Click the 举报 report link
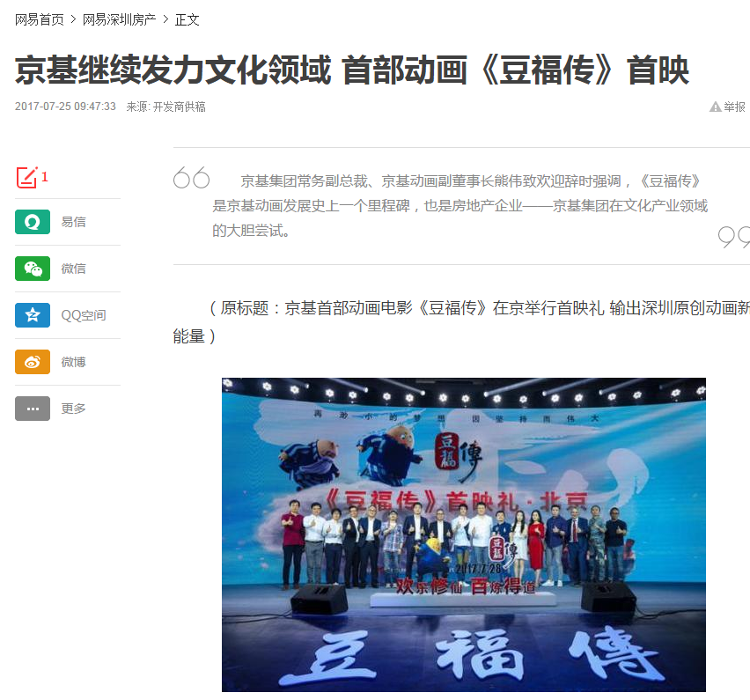 point(734,107)
